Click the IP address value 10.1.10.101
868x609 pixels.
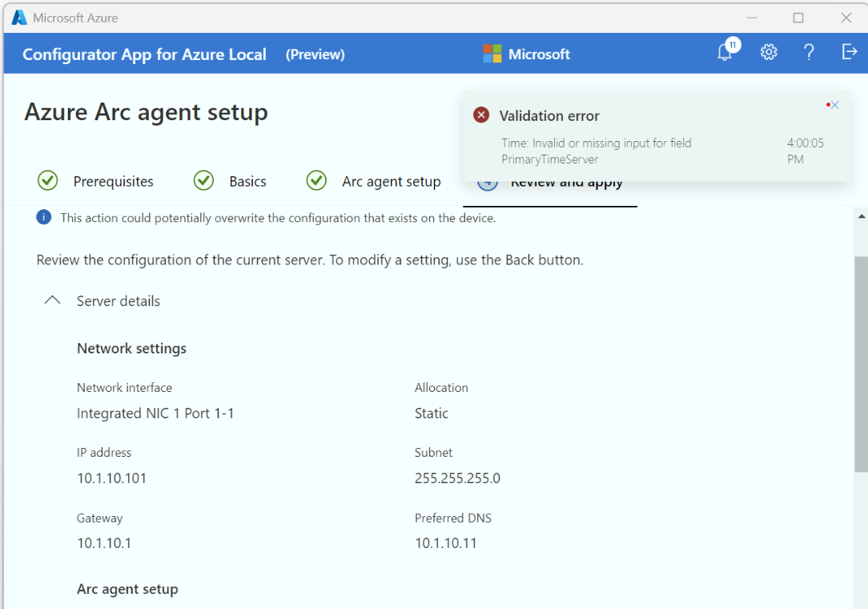click(x=111, y=478)
